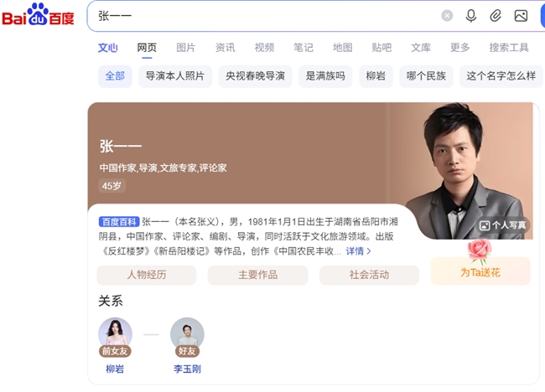The image size is (545, 392).
Task: Expand the 详情 link in the summary
Action: [358, 251]
